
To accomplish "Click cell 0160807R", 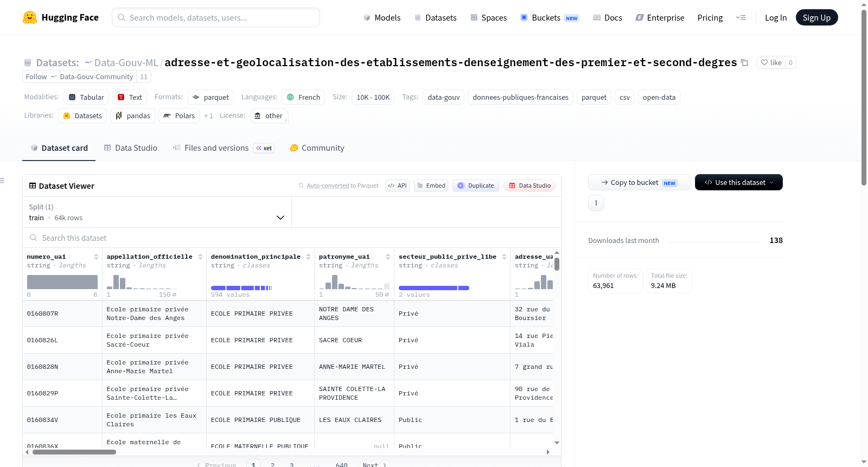I will click(42, 314).
